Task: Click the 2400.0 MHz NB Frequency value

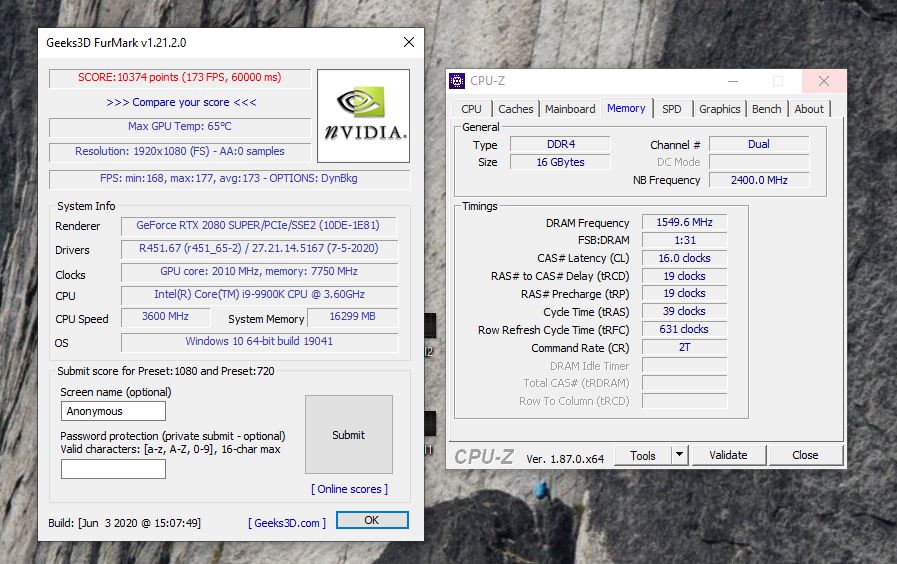Action: tap(759, 180)
